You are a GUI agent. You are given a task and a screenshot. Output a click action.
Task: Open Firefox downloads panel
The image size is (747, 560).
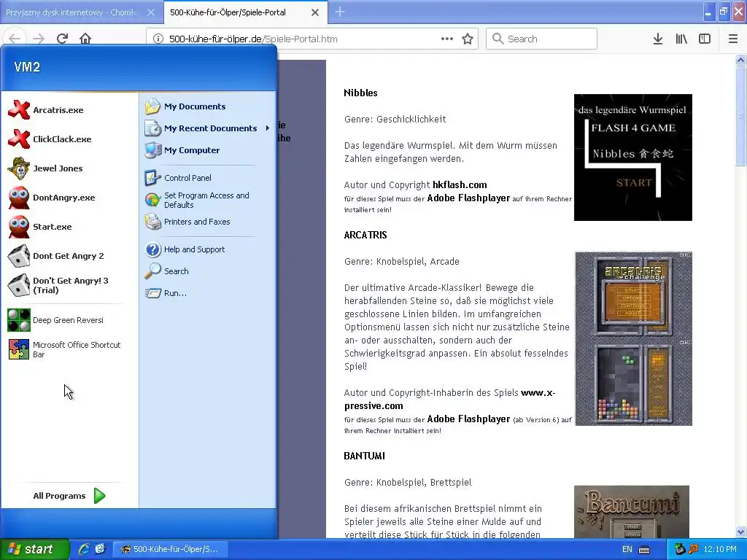pos(658,39)
